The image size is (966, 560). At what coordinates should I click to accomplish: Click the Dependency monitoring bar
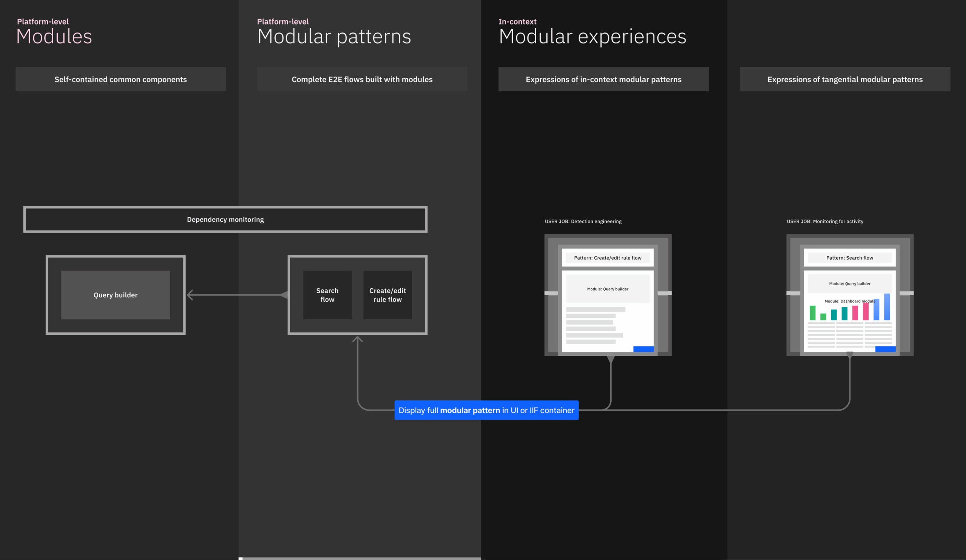pos(225,219)
